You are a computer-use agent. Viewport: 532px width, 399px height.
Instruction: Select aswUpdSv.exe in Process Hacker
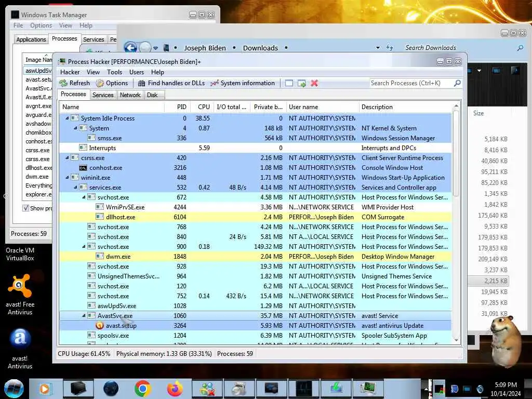coord(256,305)
